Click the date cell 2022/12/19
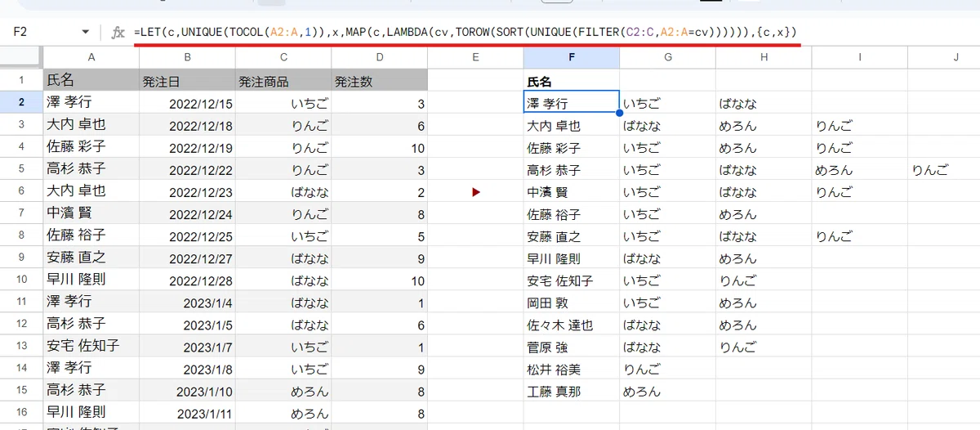This screenshot has width=980, height=430. (187, 146)
